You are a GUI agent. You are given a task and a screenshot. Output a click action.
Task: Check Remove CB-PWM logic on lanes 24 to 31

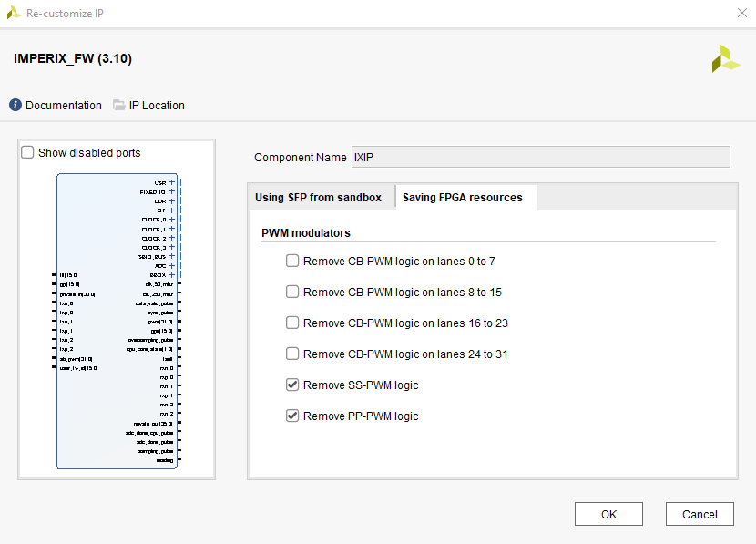(292, 354)
